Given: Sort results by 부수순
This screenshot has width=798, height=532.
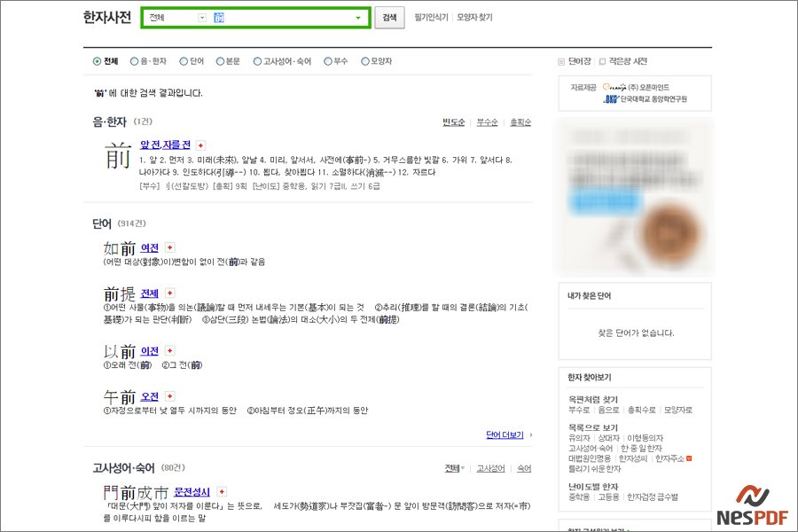Looking at the screenshot, I should click(x=487, y=122).
